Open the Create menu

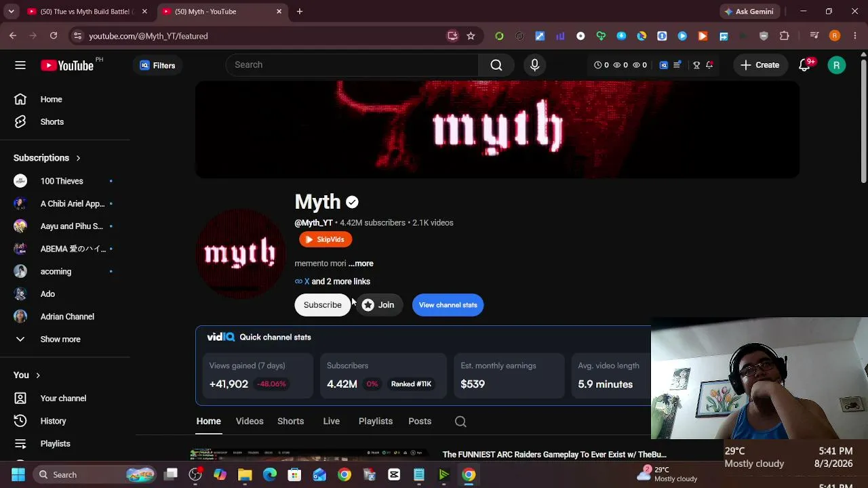[x=760, y=65]
